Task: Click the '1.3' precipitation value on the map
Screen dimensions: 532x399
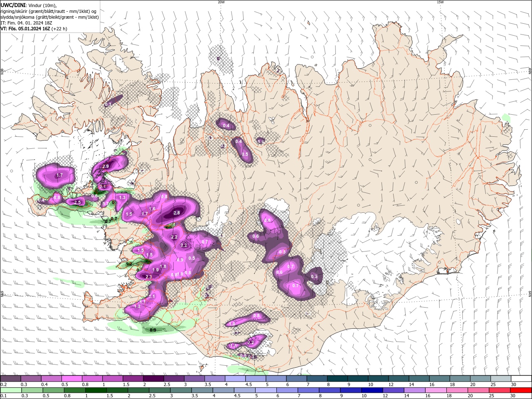Action: pos(123,197)
